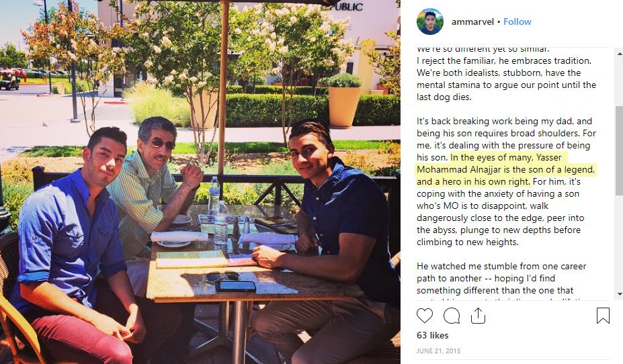Click the ammarvel username link
This screenshot has width=623, height=364.
click(473, 22)
